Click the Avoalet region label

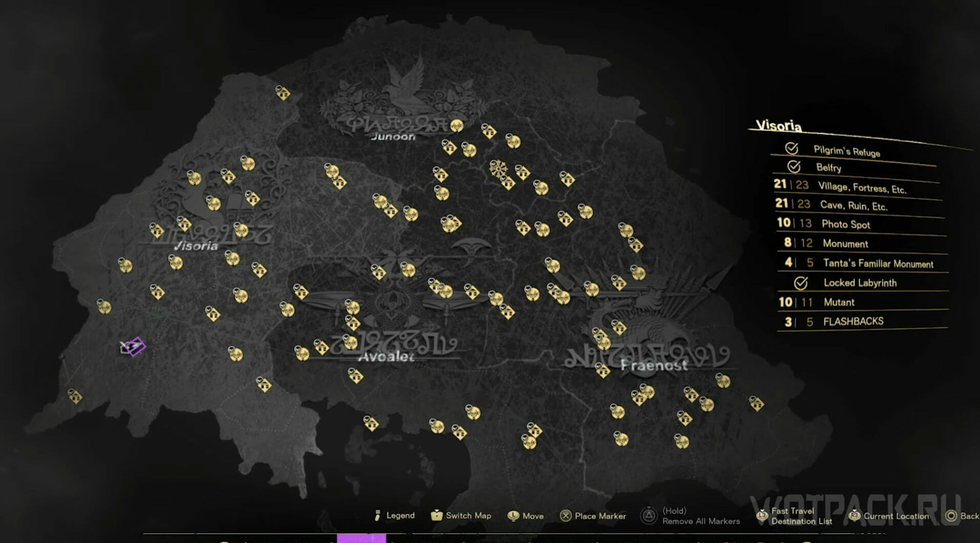tap(386, 357)
